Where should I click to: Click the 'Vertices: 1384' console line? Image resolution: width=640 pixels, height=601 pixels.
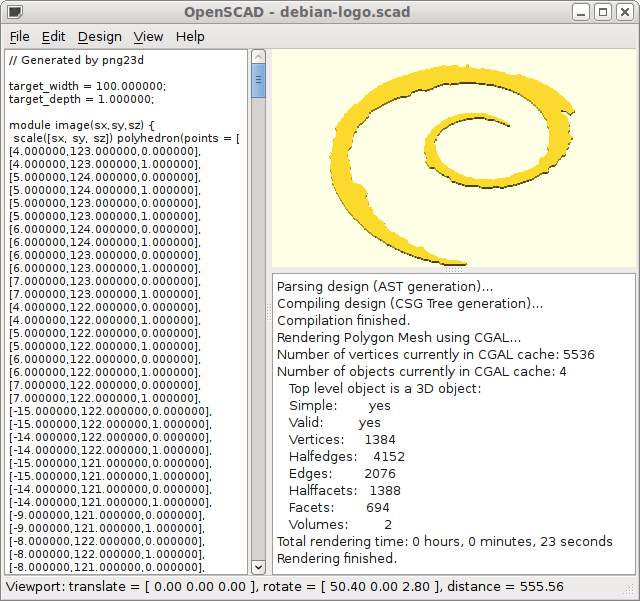point(342,440)
